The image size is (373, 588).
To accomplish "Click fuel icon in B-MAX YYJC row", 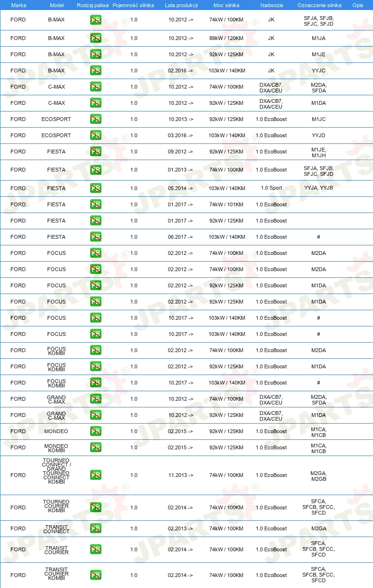I will point(95,71).
